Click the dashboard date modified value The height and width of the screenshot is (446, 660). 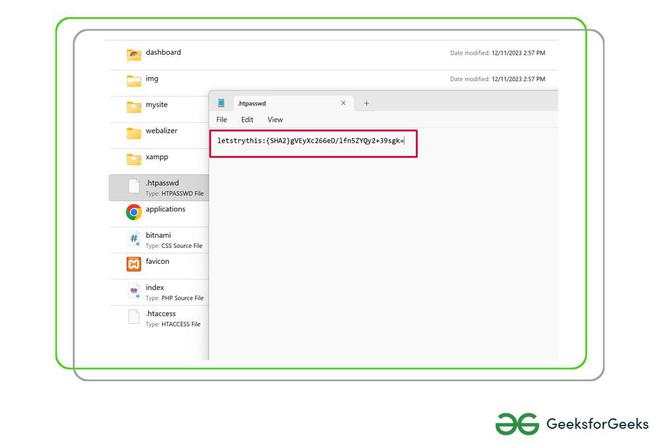(x=518, y=53)
